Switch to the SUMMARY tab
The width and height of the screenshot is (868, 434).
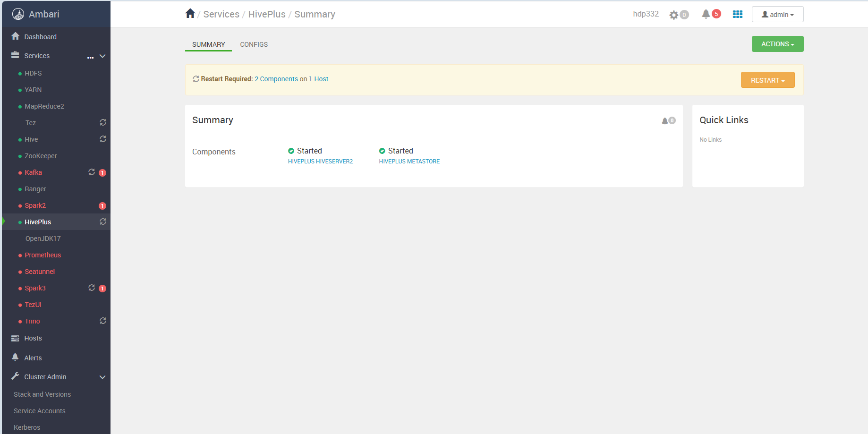click(208, 44)
